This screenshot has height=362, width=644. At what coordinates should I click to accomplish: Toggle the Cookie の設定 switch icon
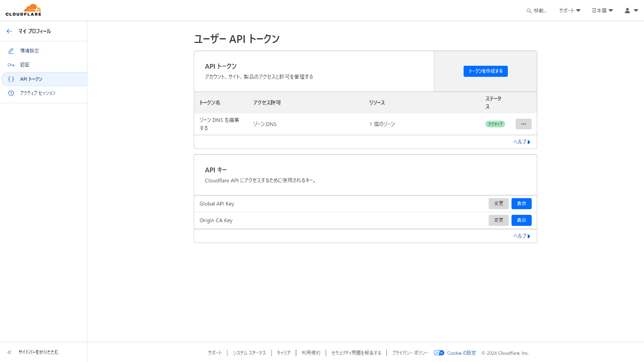point(439,353)
